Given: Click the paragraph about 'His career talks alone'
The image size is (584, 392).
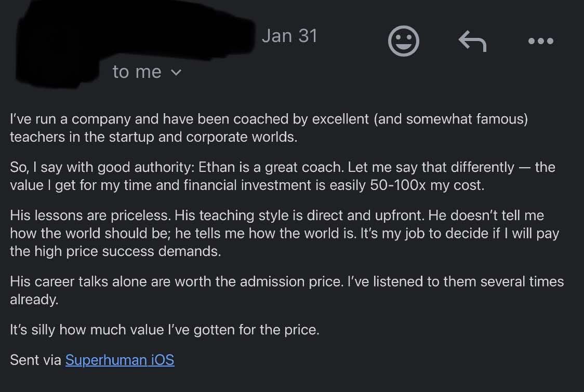Looking at the screenshot, I should (x=287, y=290).
